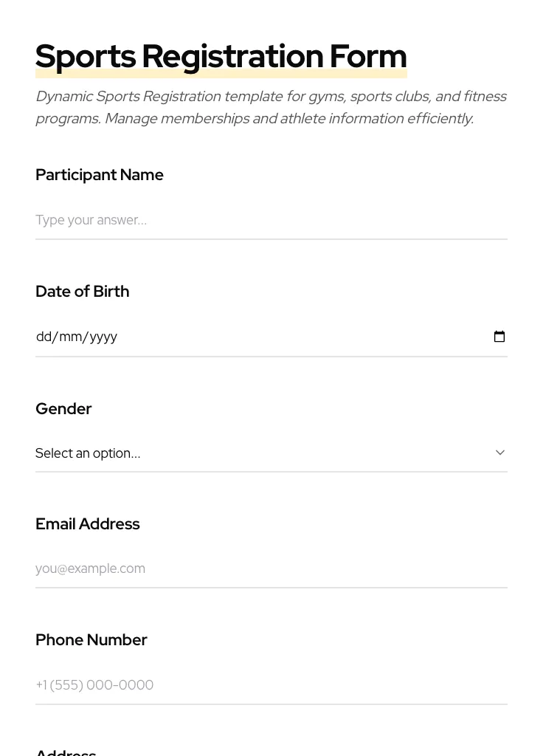Focus the Phone Number input field

click(271, 685)
